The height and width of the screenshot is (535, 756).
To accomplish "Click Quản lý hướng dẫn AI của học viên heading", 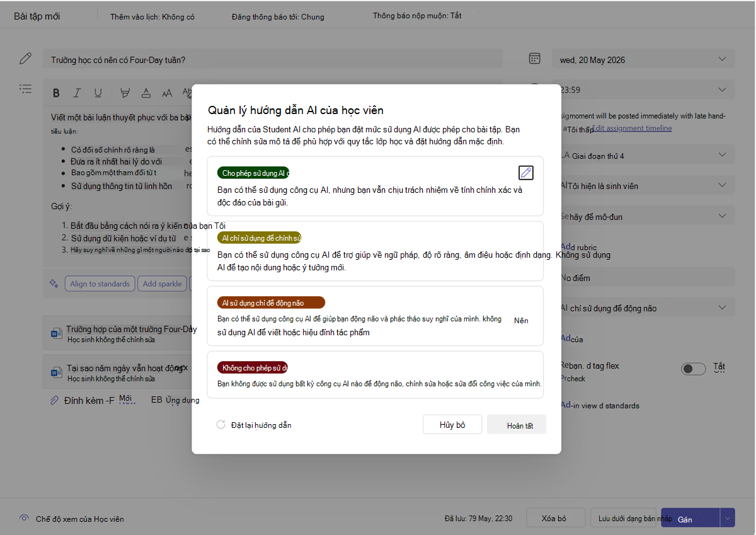I will pos(295,110).
